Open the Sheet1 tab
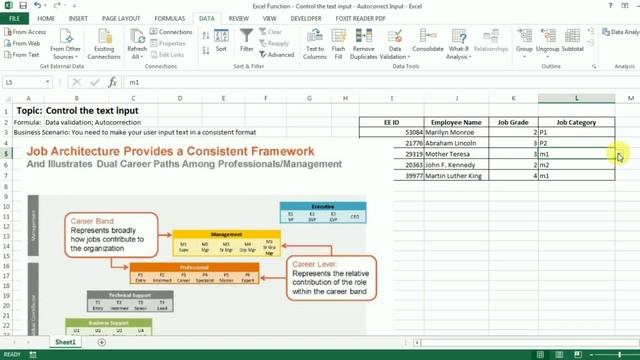 [x=65, y=342]
